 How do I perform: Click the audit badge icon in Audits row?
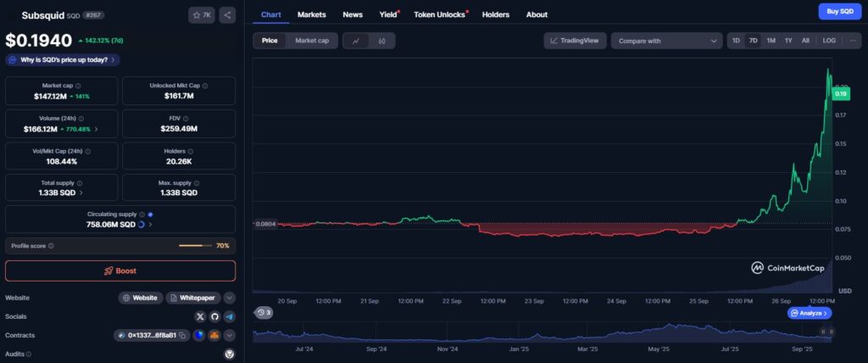[228, 354]
